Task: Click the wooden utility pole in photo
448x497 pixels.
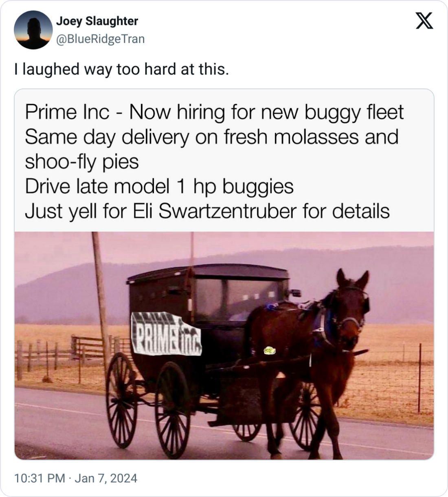Action: point(100,293)
